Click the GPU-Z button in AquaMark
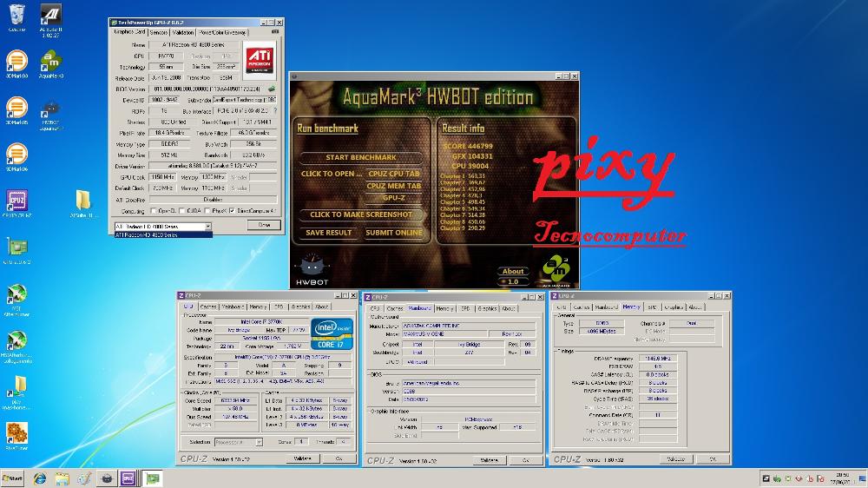Image resolution: width=868 pixels, height=488 pixels. click(393, 198)
